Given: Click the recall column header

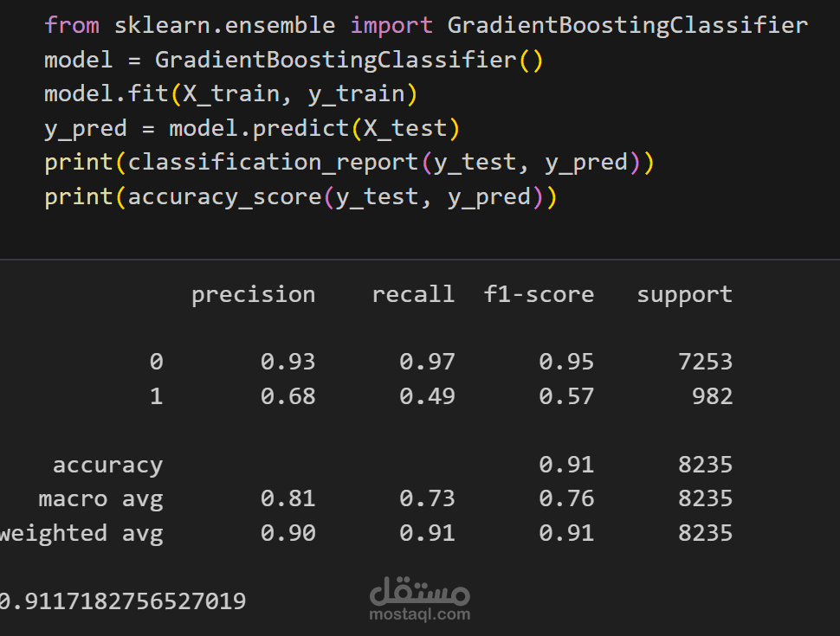Looking at the screenshot, I should pos(413,294).
